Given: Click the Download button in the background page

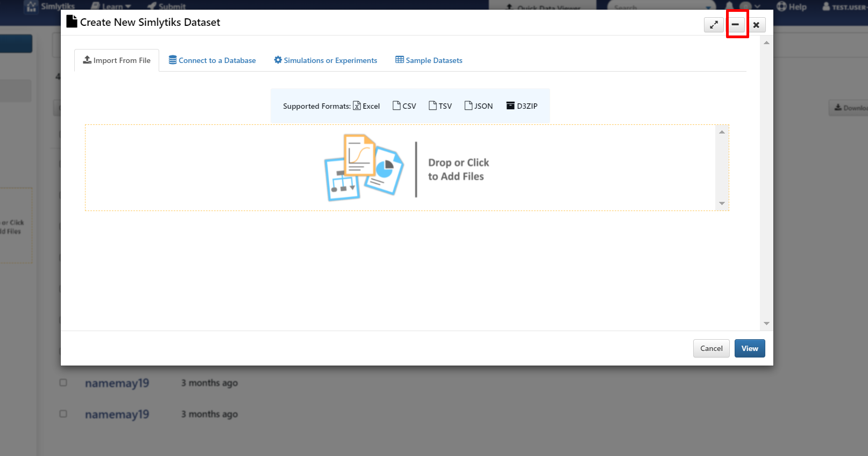Looking at the screenshot, I should (849, 108).
